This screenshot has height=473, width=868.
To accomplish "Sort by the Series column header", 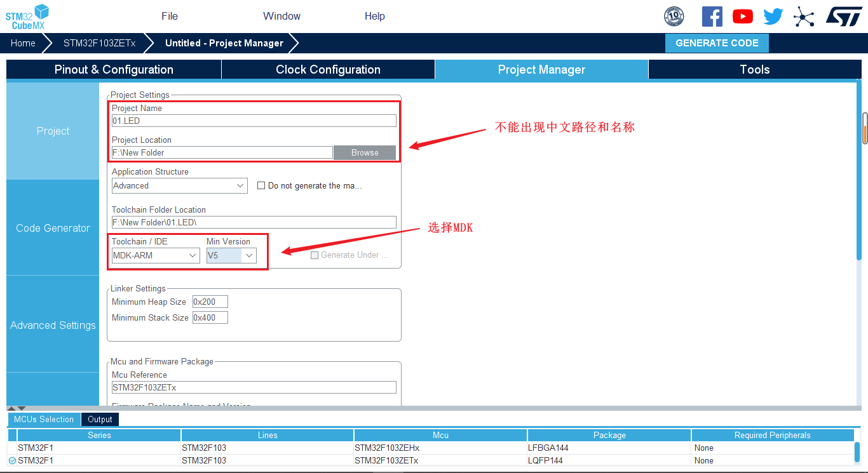I will click(99, 435).
